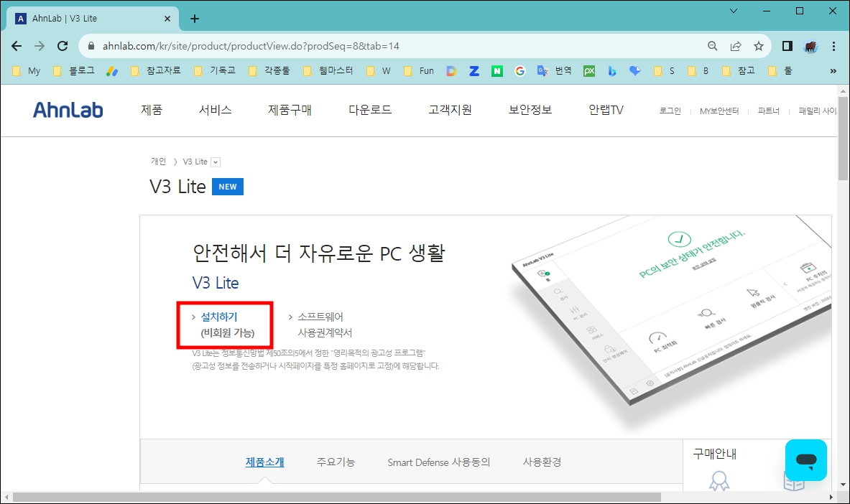850x504 pixels.
Task: Toggle the browser side panel
Action: [787, 46]
